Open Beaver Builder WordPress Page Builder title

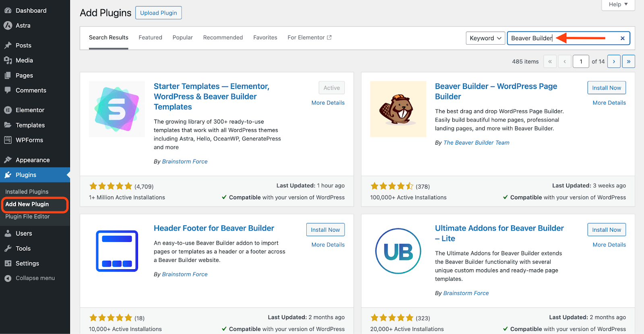pos(496,91)
